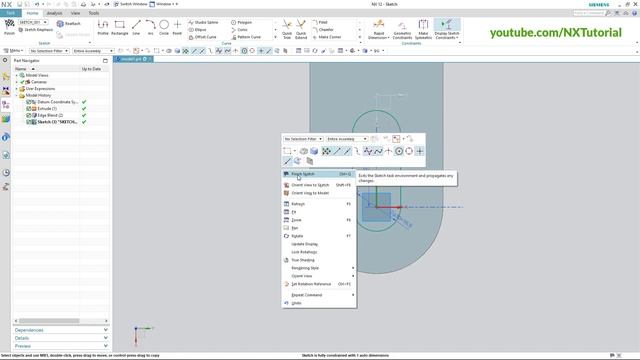
Task: Collapse the Model History node
Action: point(17,96)
